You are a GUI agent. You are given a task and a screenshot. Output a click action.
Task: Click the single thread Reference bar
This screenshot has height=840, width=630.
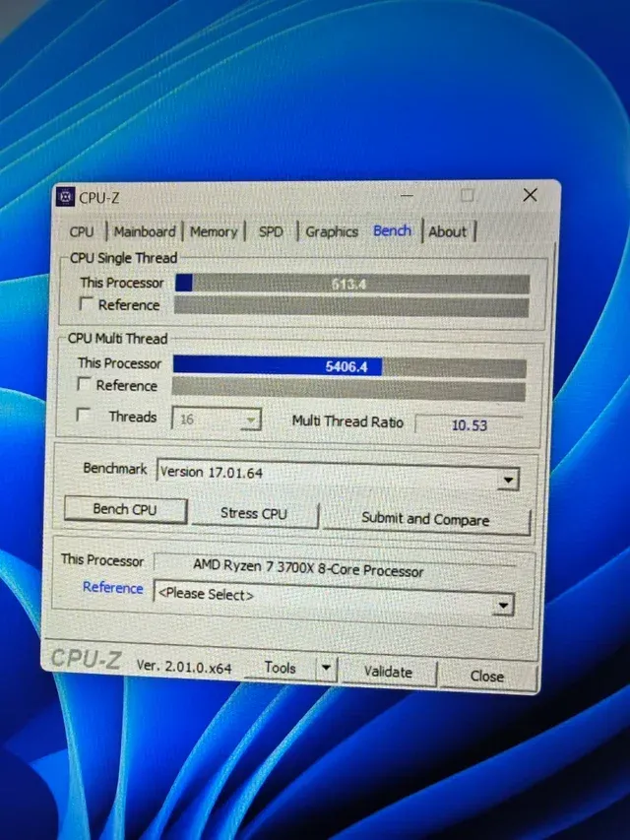point(351,306)
